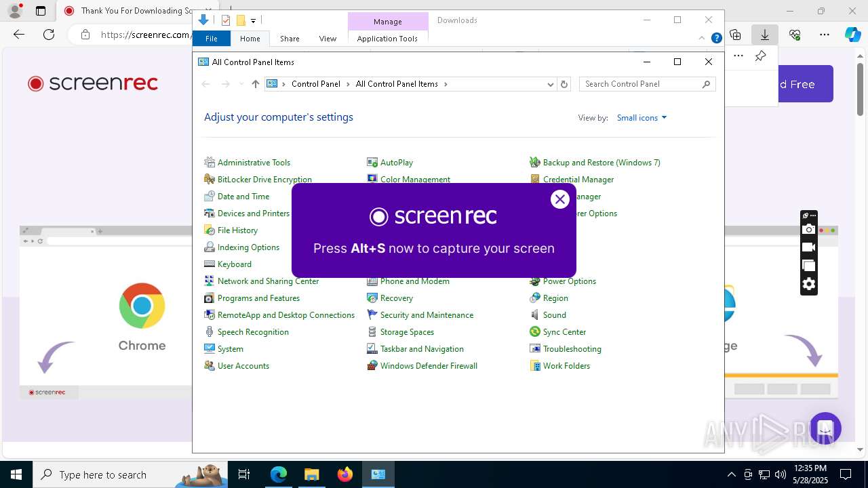This screenshot has width=868, height=488.
Task: Open Firefox from the taskbar
Action: coord(345,474)
